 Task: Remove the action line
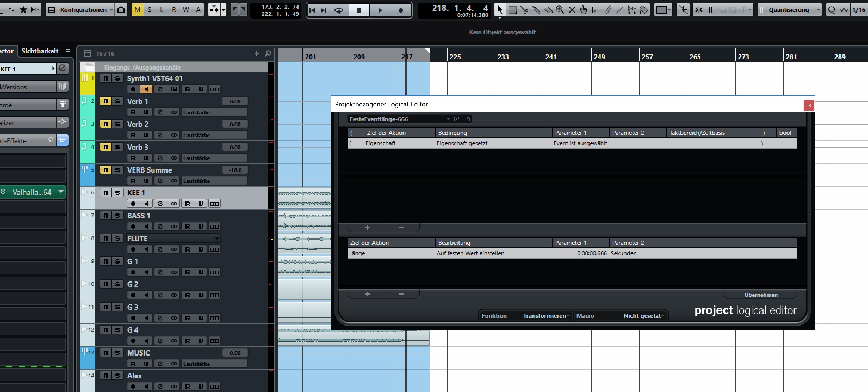(x=401, y=294)
